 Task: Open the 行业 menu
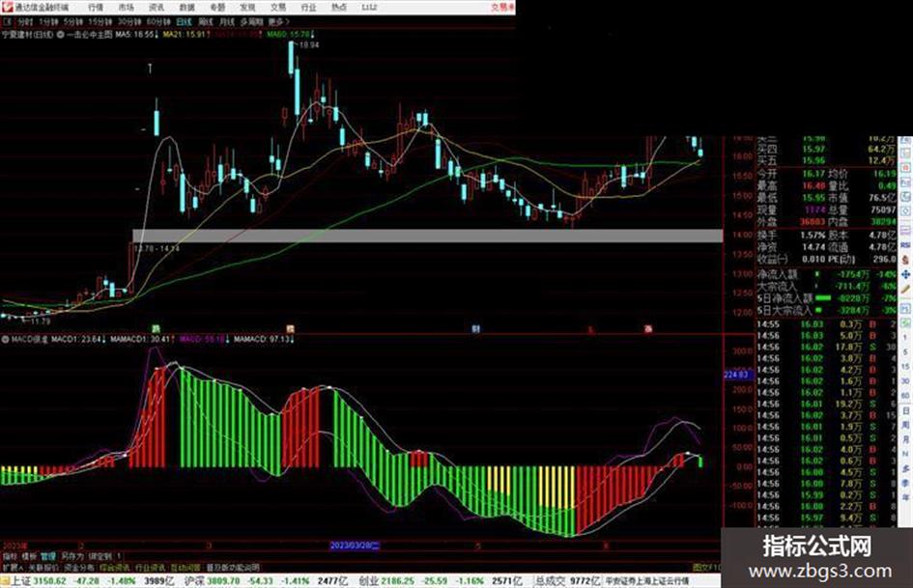tap(308, 7)
